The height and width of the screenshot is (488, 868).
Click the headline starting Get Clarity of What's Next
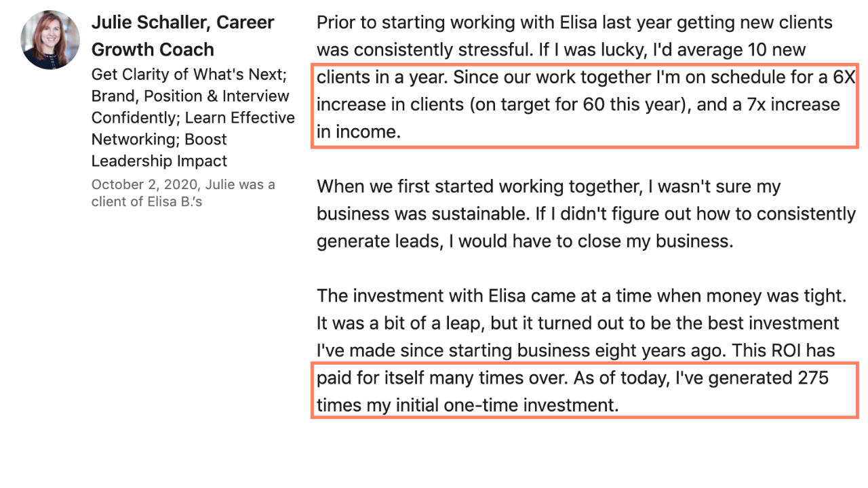tap(193, 117)
